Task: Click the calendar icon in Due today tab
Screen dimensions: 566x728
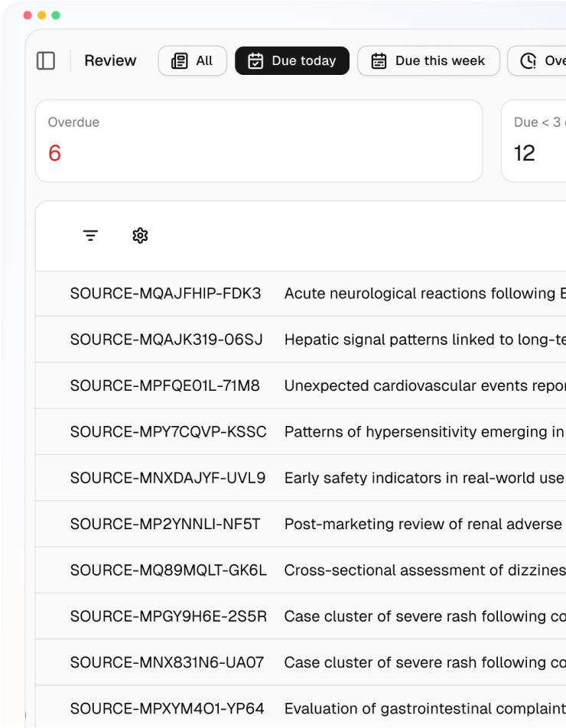Action: click(x=255, y=61)
